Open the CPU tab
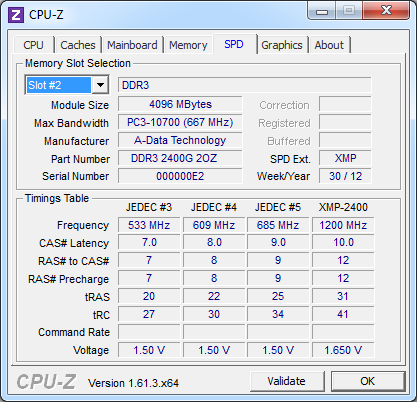Screen dimensions: 417x402 33,45
